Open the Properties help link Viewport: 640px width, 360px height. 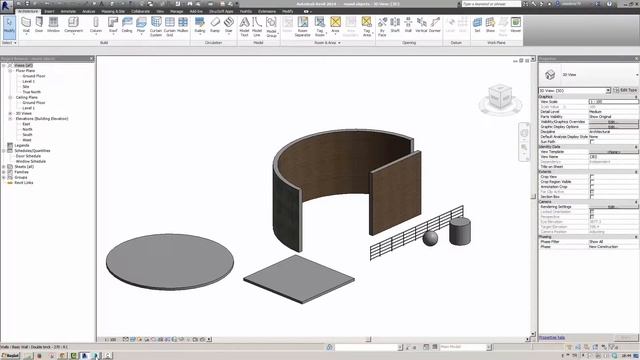click(x=552, y=338)
